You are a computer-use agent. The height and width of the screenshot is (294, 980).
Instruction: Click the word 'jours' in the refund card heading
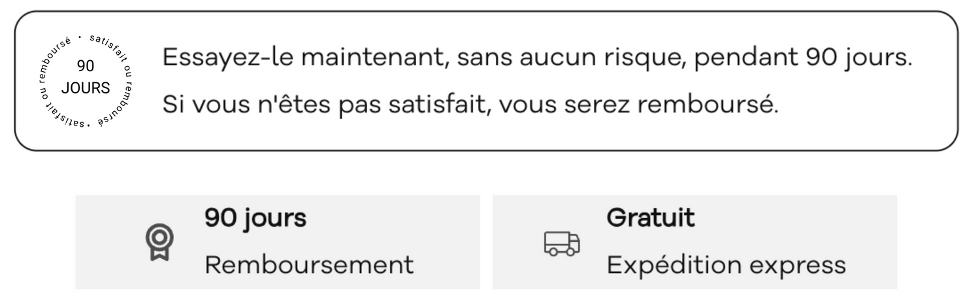(x=276, y=218)
